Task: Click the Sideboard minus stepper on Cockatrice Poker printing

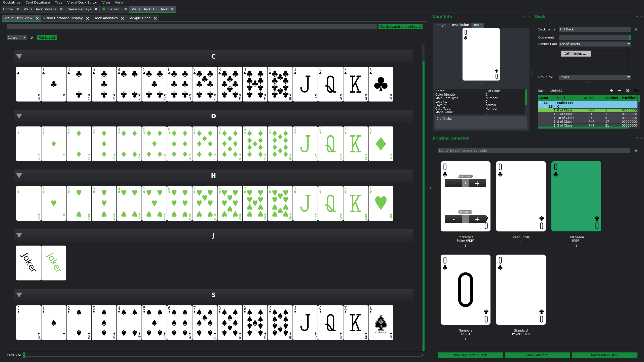Action: 453,219
